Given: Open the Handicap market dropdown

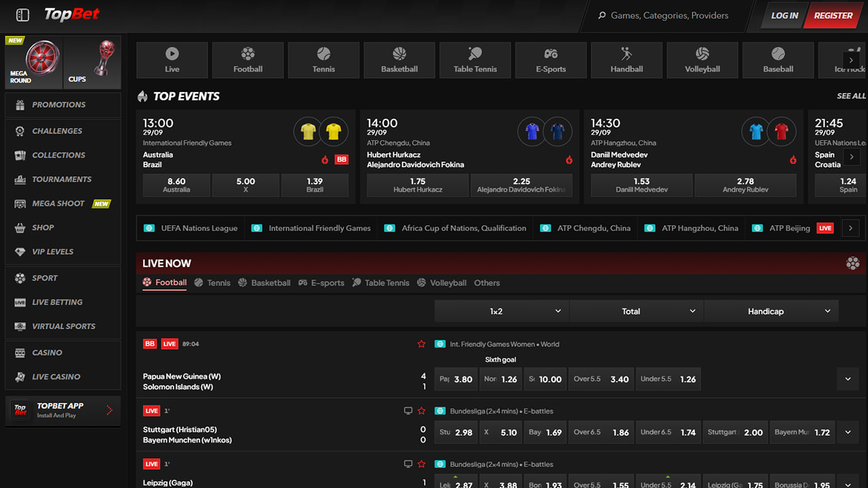Looking at the screenshot, I should click(x=771, y=311).
